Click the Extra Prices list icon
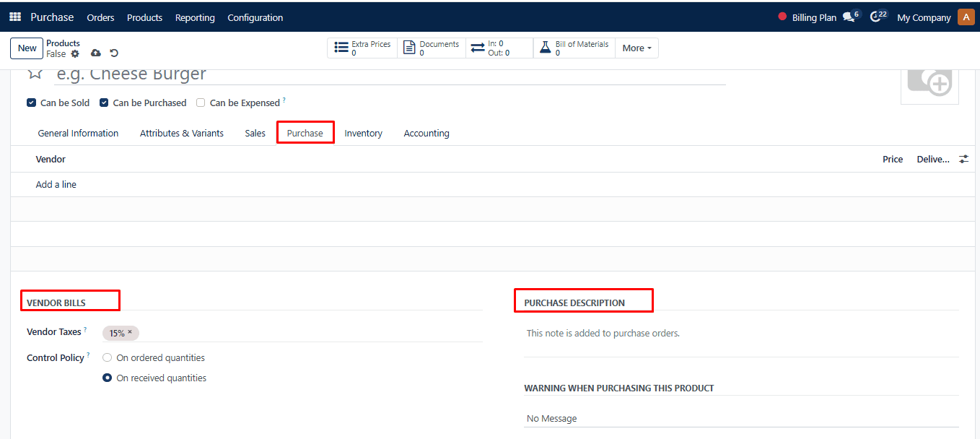980x439 pixels. tap(341, 48)
